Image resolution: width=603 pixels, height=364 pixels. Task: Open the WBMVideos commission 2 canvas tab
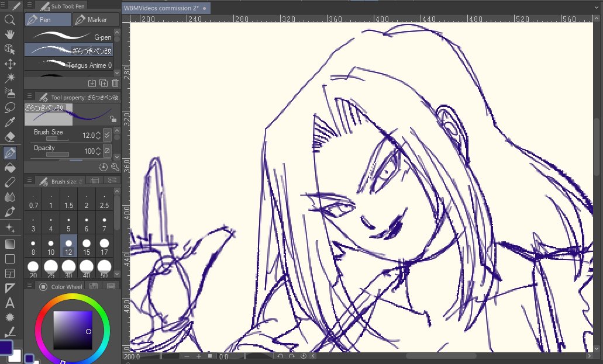166,8
